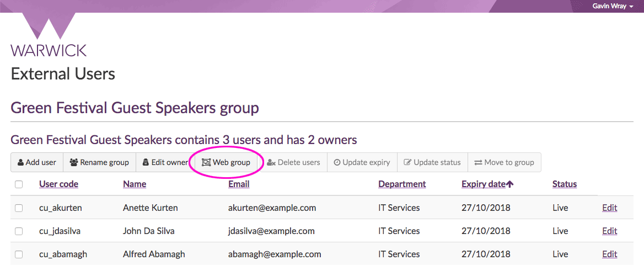Image resolution: width=644 pixels, height=276 pixels.
Task: Toggle checkbox for cu_abamagh
Action: coord(19,254)
